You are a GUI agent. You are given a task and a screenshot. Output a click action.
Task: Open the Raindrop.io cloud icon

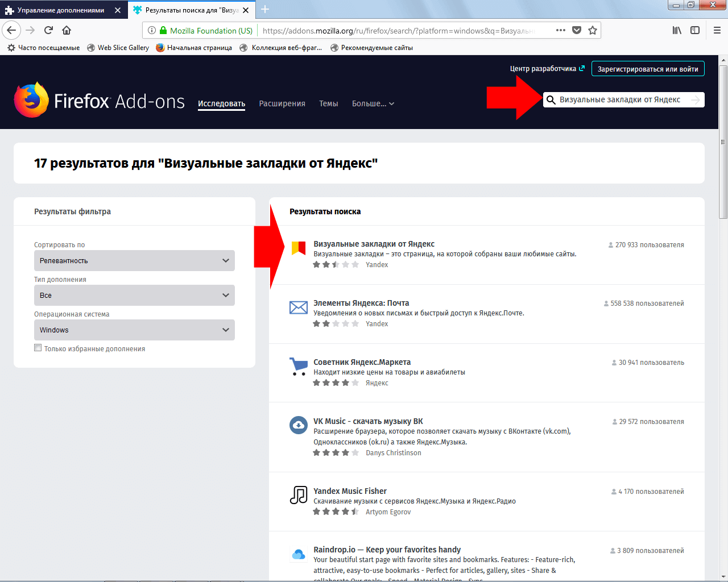299,554
